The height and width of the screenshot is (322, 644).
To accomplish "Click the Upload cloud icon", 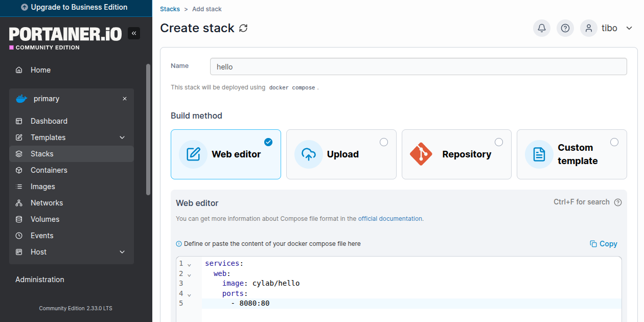I will tap(309, 154).
